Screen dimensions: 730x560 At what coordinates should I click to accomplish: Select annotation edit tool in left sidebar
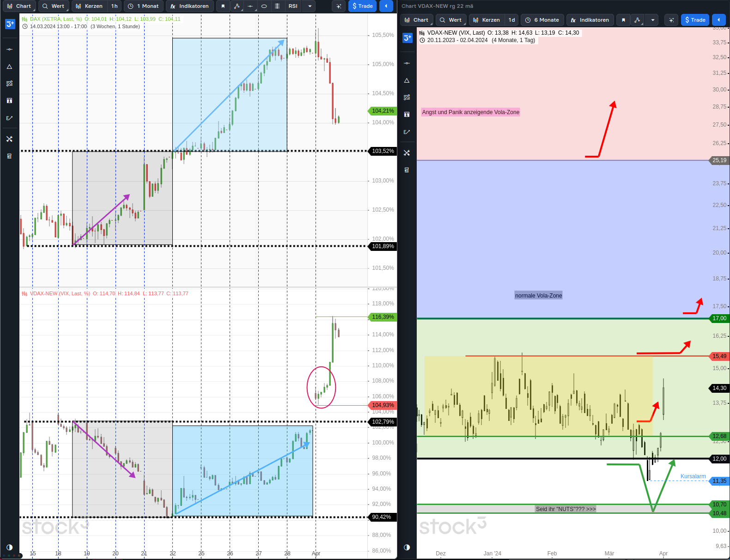click(x=9, y=118)
